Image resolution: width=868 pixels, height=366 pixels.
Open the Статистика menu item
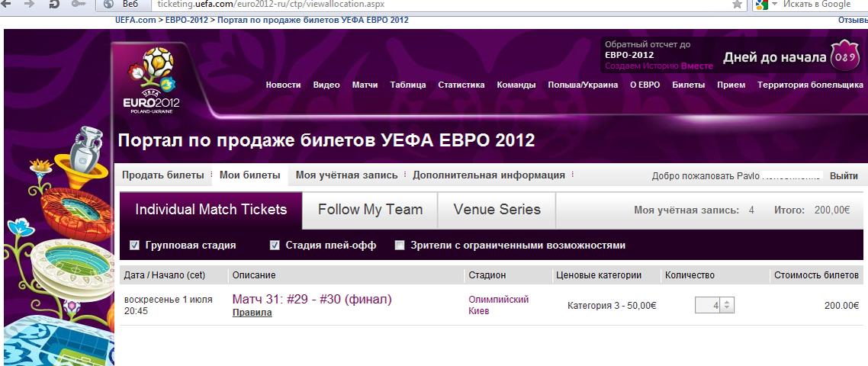(x=461, y=85)
